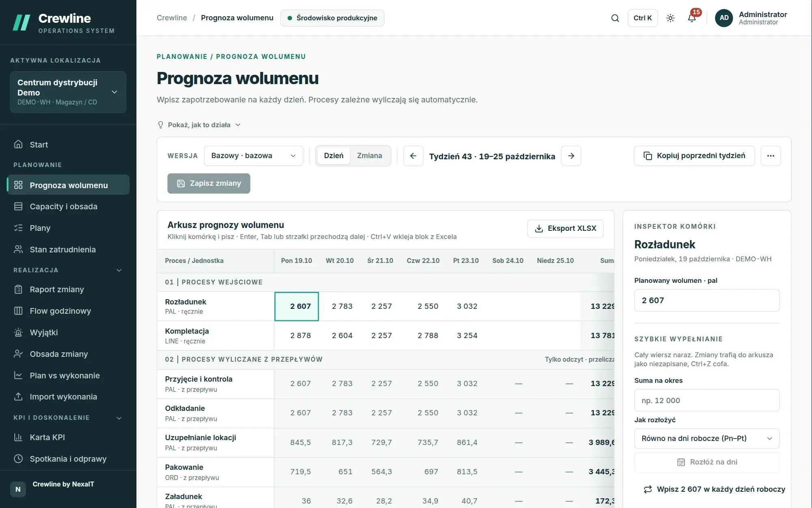Click the Spotkania i odprawy clock icon
The height and width of the screenshot is (508, 812).
[x=18, y=459]
